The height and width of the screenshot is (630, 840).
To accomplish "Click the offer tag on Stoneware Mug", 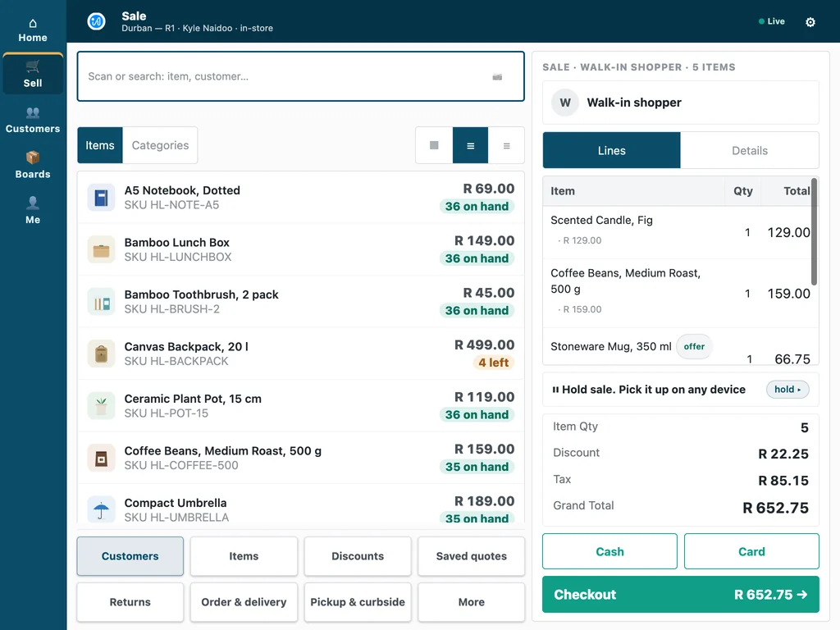I will pyautogui.click(x=694, y=347).
